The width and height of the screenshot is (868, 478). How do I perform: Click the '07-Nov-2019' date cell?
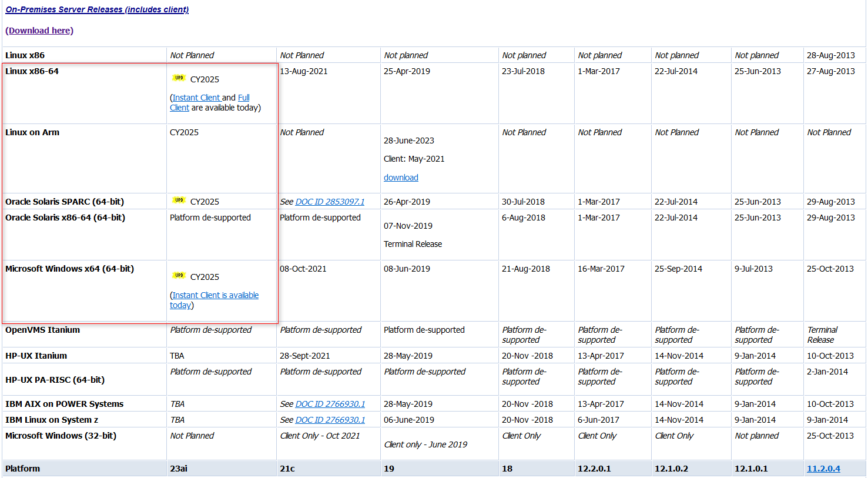point(408,226)
